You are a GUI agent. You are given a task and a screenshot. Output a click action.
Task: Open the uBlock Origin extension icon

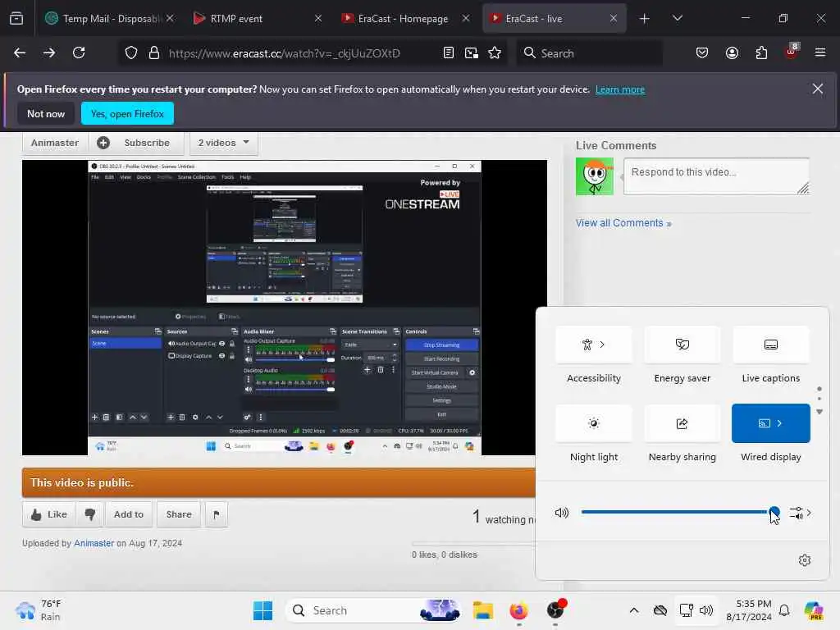pyautogui.click(x=792, y=52)
